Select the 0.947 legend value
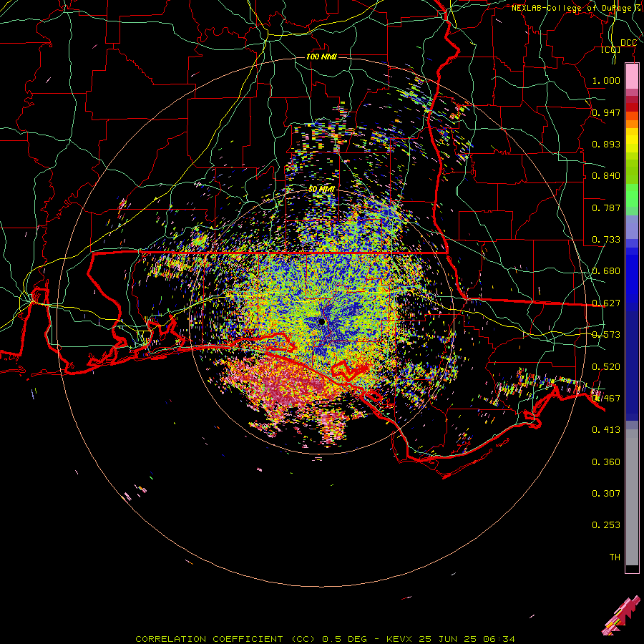 606,112
